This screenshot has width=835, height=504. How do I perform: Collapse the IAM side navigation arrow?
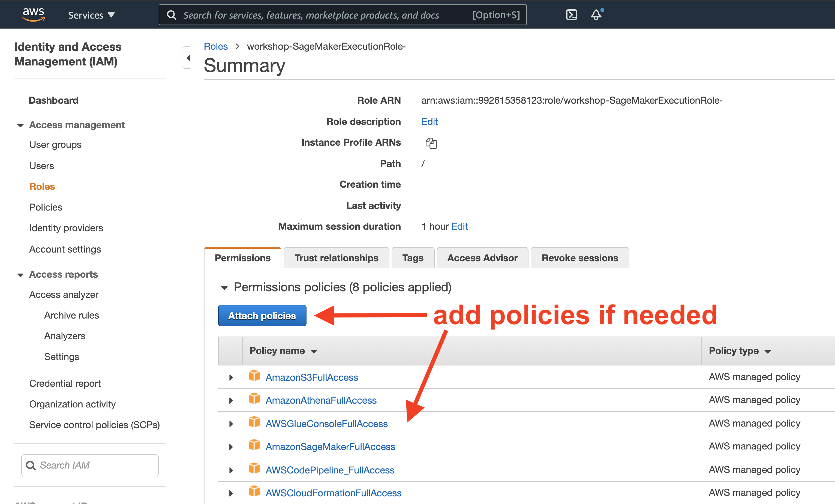pyautogui.click(x=188, y=58)
